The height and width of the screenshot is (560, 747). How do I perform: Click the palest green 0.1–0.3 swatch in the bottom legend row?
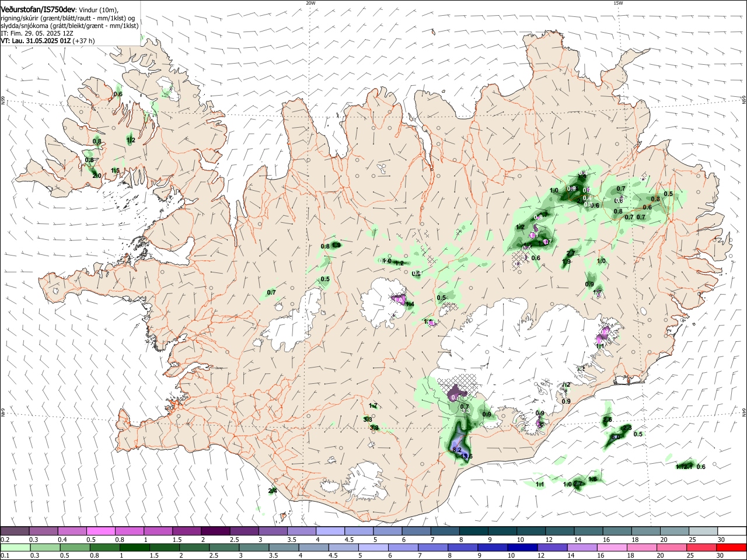click(15, 547)
